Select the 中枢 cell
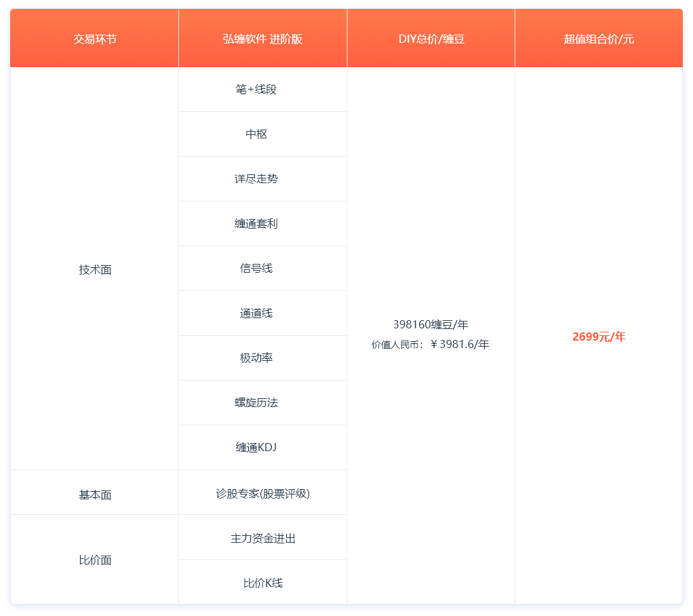The height and width of the screenshot is (616, 693). [262, 134]
